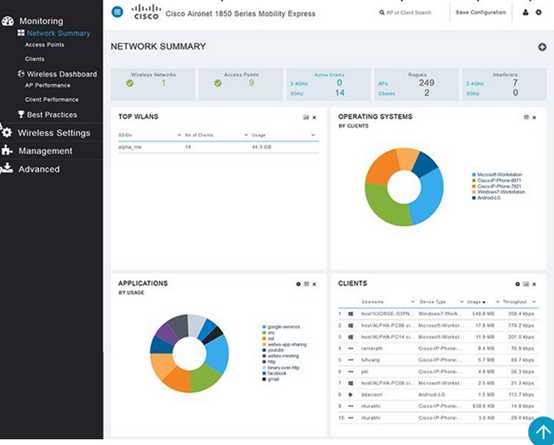Click the Top WLANs table view icon
Image resolution: width=554 pixels, height=445 pixels.
[306, 117]
